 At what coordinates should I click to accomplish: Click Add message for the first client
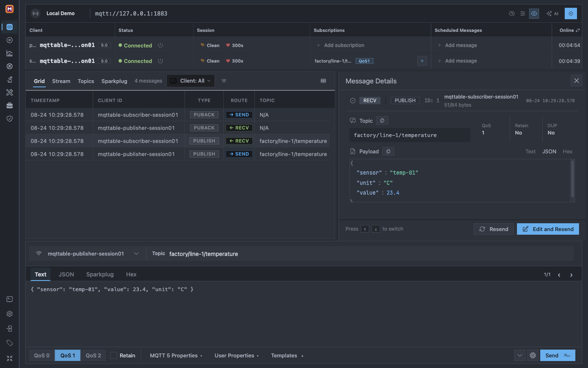pos(457,45)
